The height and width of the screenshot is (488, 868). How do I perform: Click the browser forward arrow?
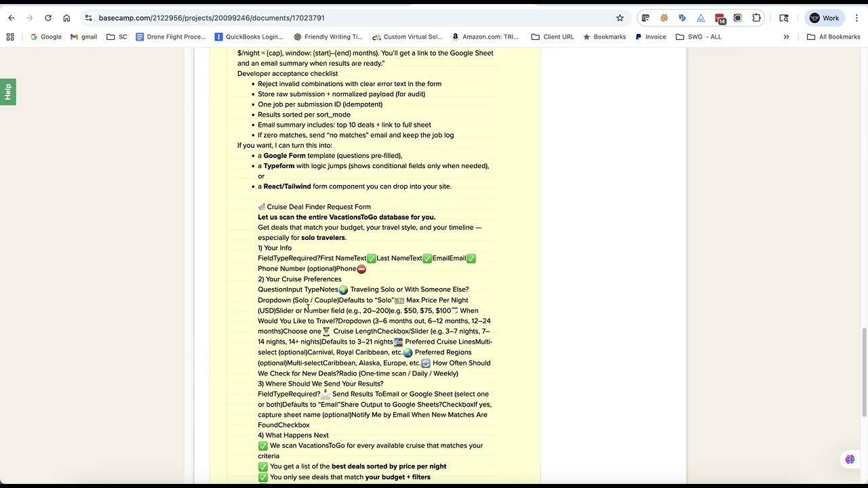pyautogui.click(x=30, y=18)
